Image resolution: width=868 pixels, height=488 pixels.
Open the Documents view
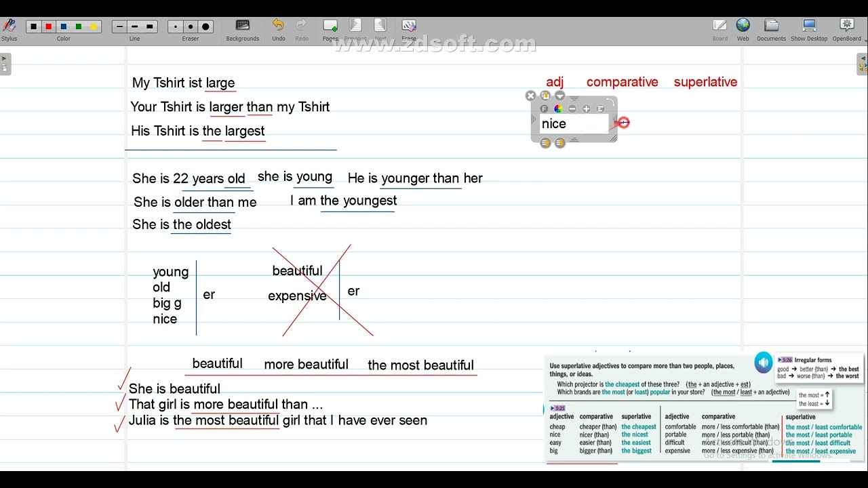pyautogui.click(x=771, y=30)
